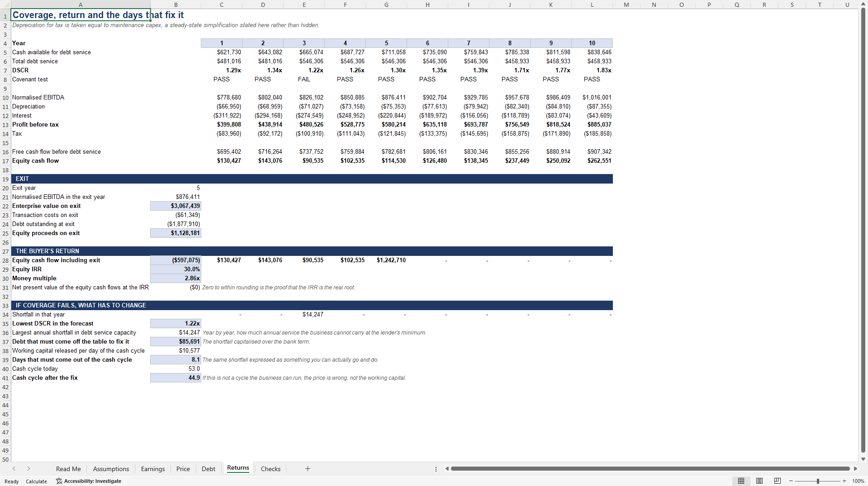Select the shortfall value $14,247 in row 34
This screenshot has height=486, width=868.
[x=304, y=314]
